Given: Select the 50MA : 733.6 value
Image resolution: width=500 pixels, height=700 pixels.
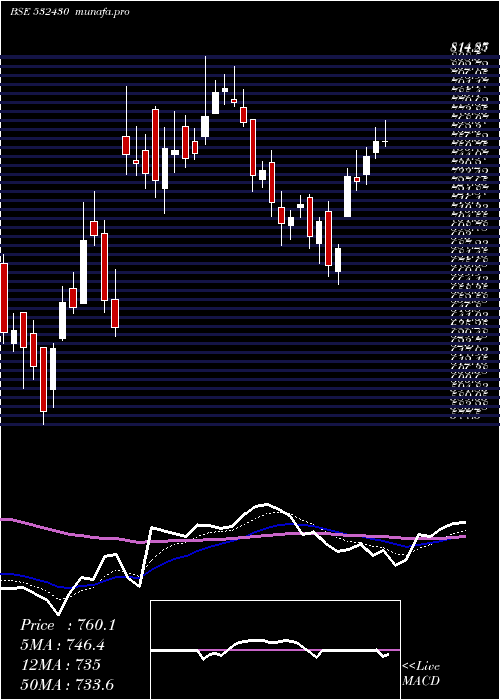Looking at the screenshot, I should pyautogui.click(x=67, y=684).
